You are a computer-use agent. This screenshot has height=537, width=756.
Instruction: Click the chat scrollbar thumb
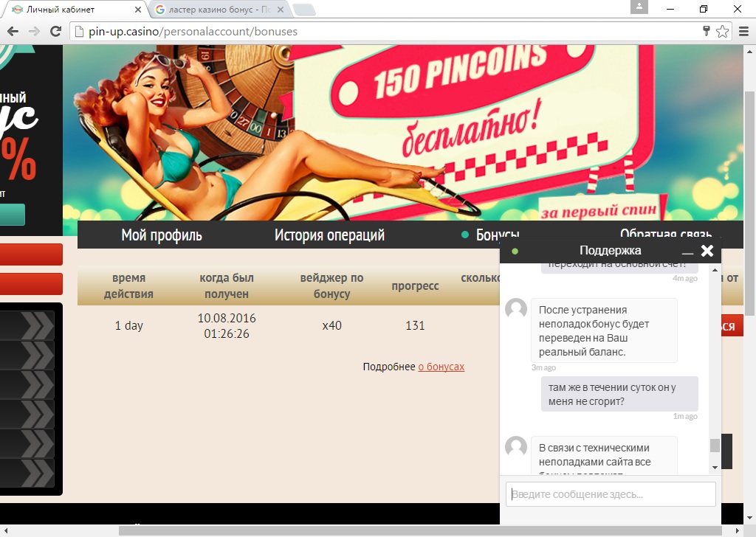tap(715, 445)
